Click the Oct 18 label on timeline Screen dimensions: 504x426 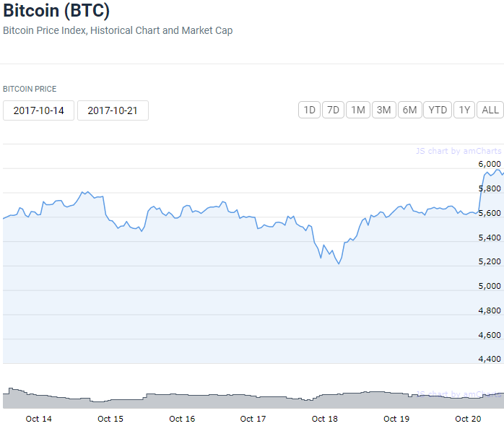click(325, 419)
